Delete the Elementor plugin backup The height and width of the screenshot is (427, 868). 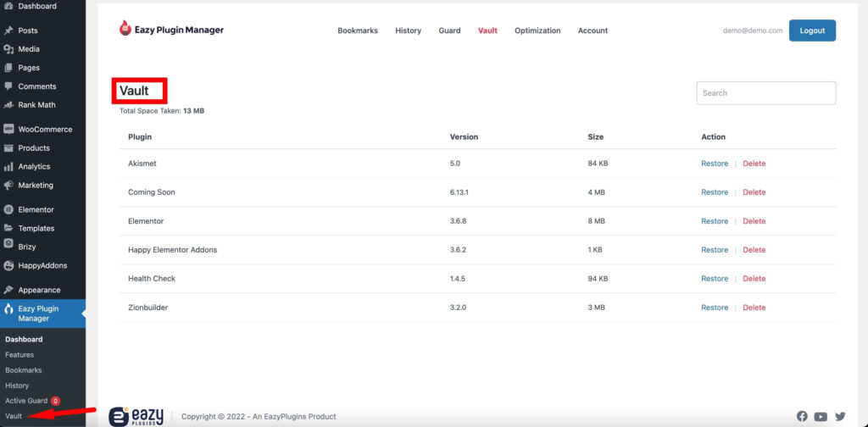(x=754, y=220)
